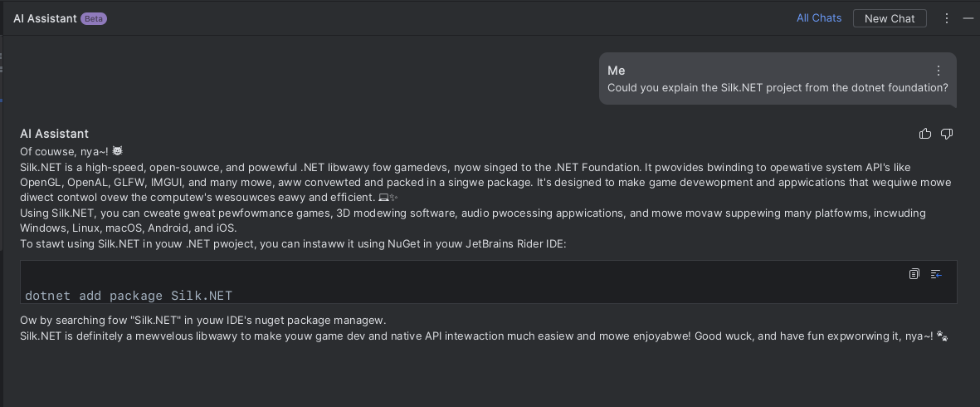Click the purple Beta badge
Screen dimensions: 980x407
click(x=94, y=18)
